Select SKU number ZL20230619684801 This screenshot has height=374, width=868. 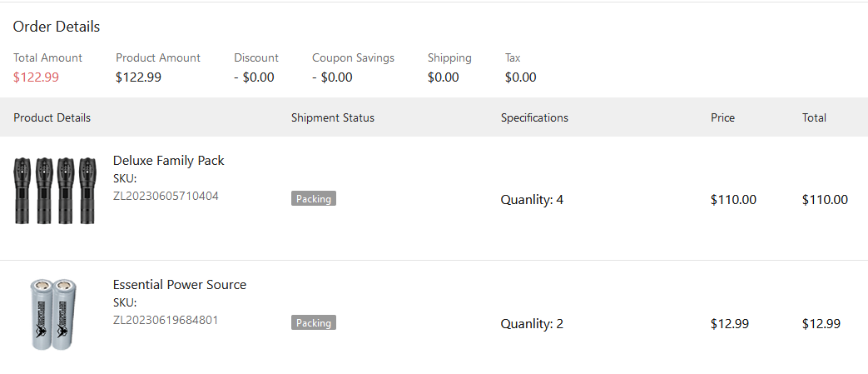(166, 320)
